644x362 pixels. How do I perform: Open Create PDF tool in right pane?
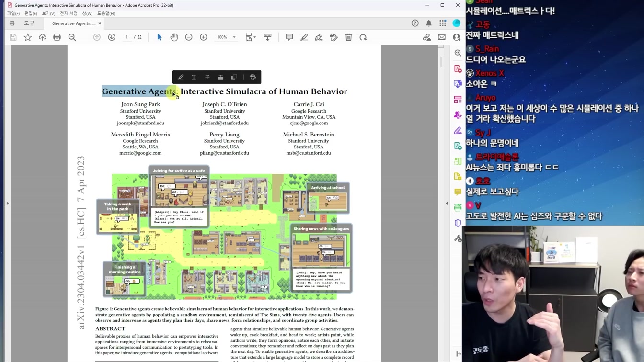(x=458, y=69)
